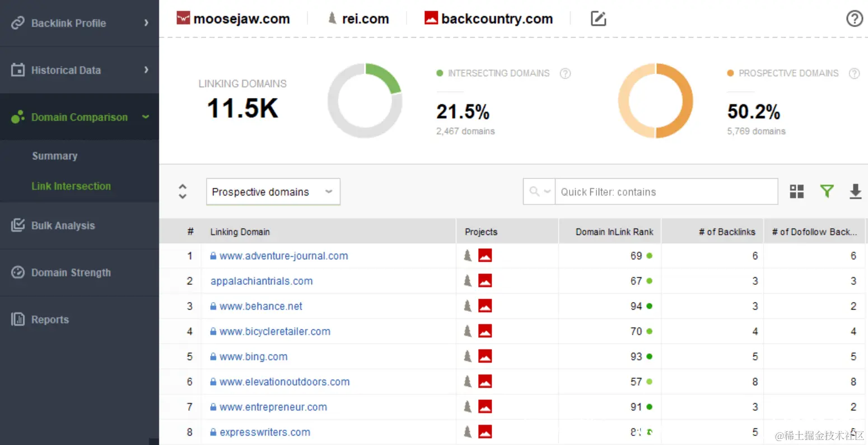
Task: Collapse the Domain Comparison chevron
Action: [x=146, y=117]
